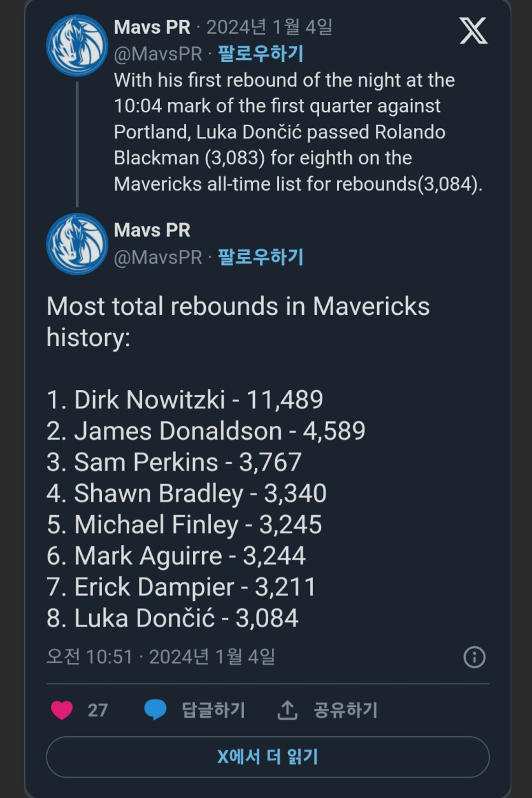Click the top tweet's @MavsPR handle
Image resolution: width=532 pixels, height=798 pixels.
[157, 54]
